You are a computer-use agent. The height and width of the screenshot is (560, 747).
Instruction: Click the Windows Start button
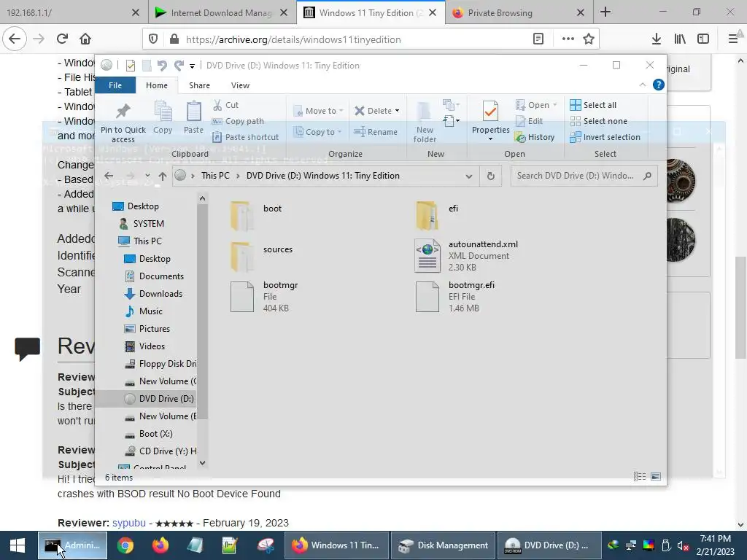click(x=18, y=545)
